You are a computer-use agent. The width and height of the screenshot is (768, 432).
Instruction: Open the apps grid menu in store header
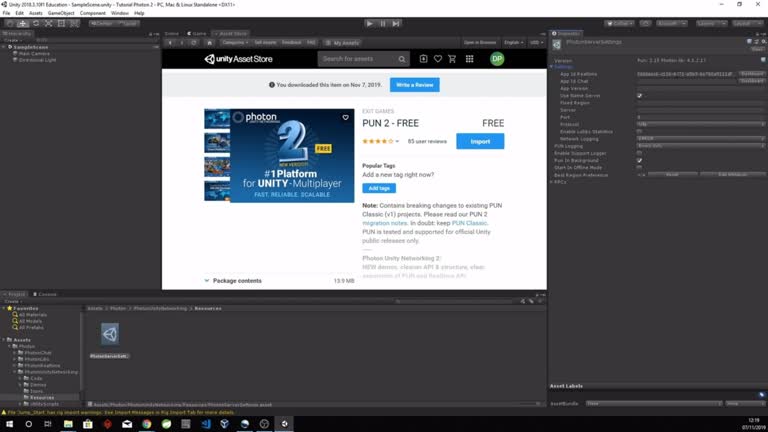[x=469, y=59]
